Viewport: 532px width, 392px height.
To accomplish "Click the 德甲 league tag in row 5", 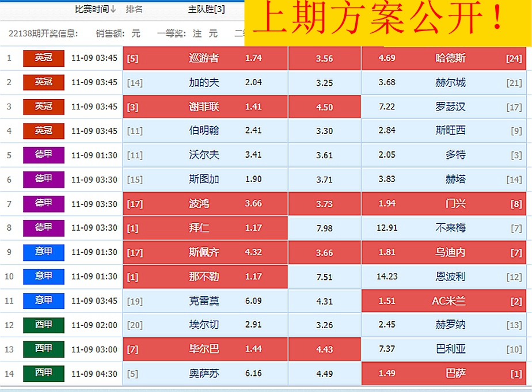I will pos(43,155).
